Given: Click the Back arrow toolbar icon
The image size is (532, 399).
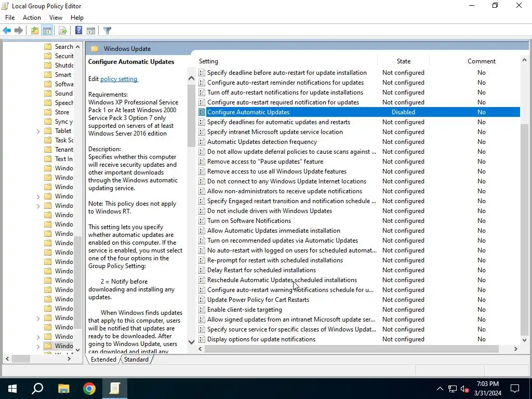Looking at the screenshot, I should pyautogui.click(x=7, y=31).
